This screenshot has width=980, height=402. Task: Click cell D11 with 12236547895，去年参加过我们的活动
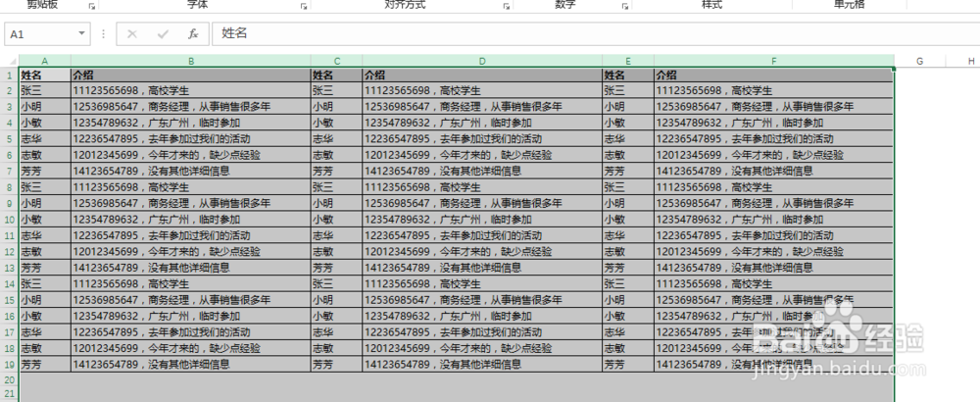[x=482, y=235]
